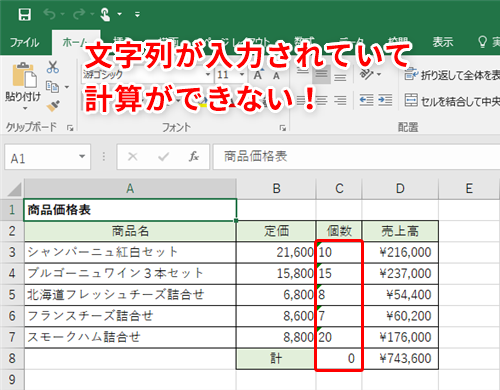Image resolution: width=500 pixels, height=390 pixels.
Task: Increase indent using the indent icon
Action: pyautogui.click(x=385, y=100)
